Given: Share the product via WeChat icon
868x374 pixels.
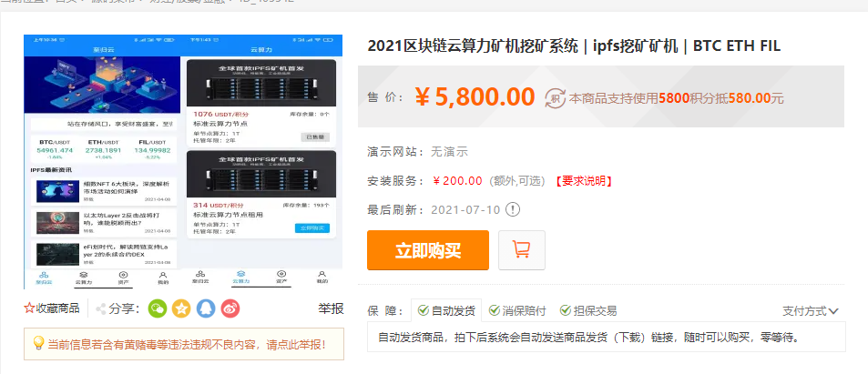Looking at the screenshot, I should click(x=158, y=308).
